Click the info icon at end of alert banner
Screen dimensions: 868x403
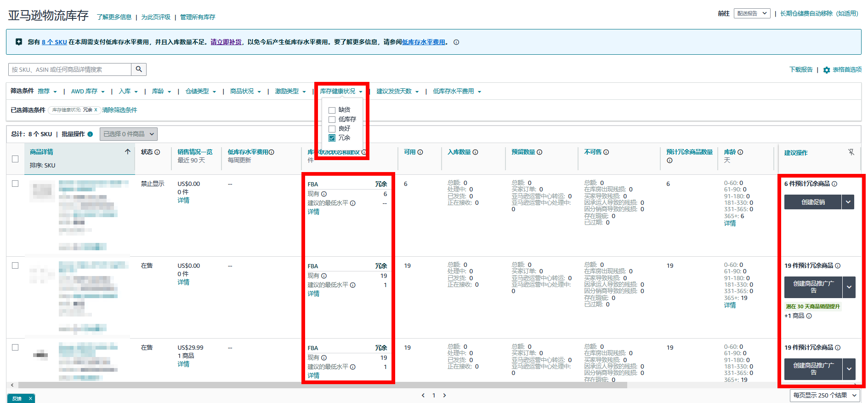click(x=456, y=42)
